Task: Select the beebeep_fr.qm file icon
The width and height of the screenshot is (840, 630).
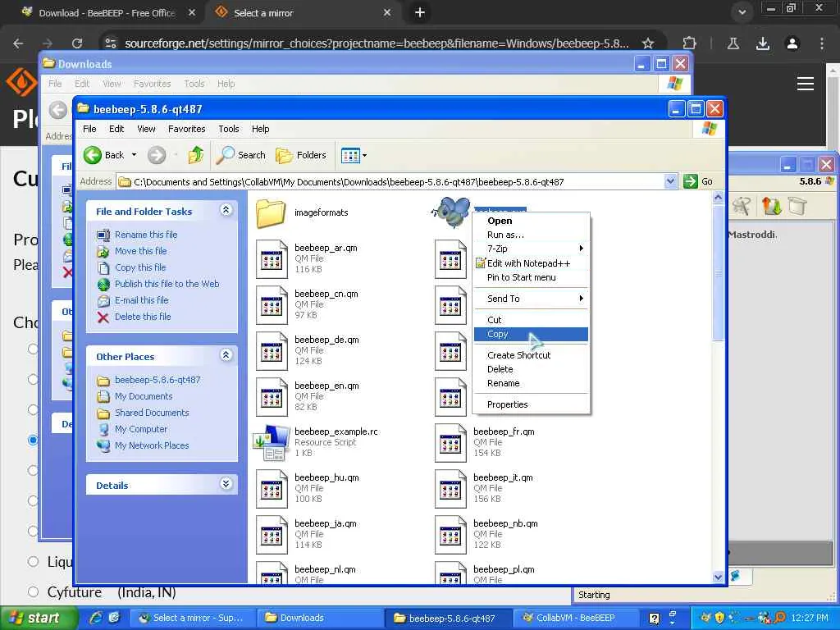Action: (x=450, y=443)
